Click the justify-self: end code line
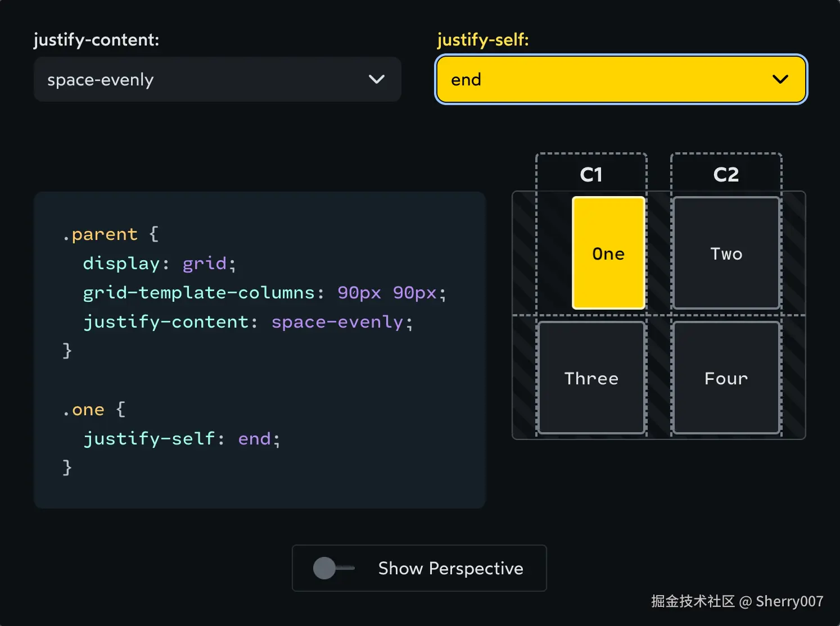The image size is (840, 626). pyautogui.click(x=181, y=439)
